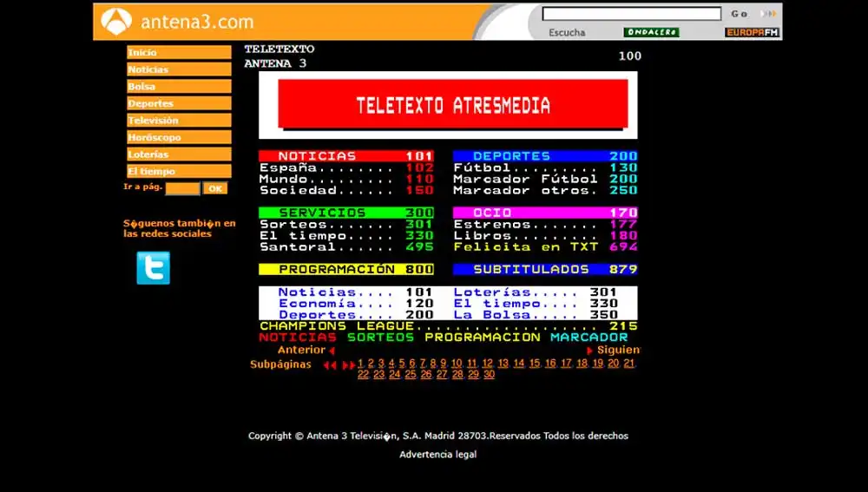Image resolution: width=868 pixels, height=492 pixels.
Task: Click the Anterior red arrow
Action: pos(332,351)
